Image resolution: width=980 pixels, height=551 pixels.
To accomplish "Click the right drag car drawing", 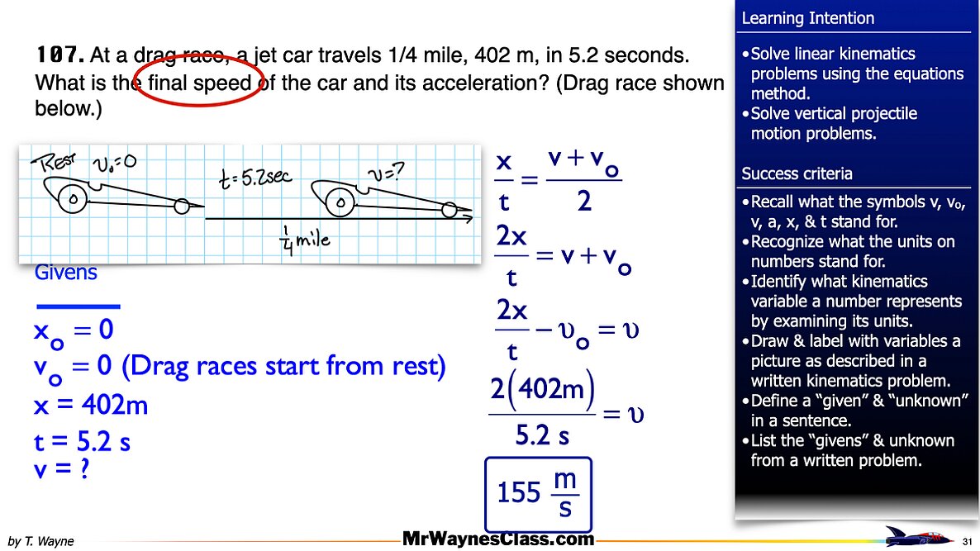I will tap(391, 198).
